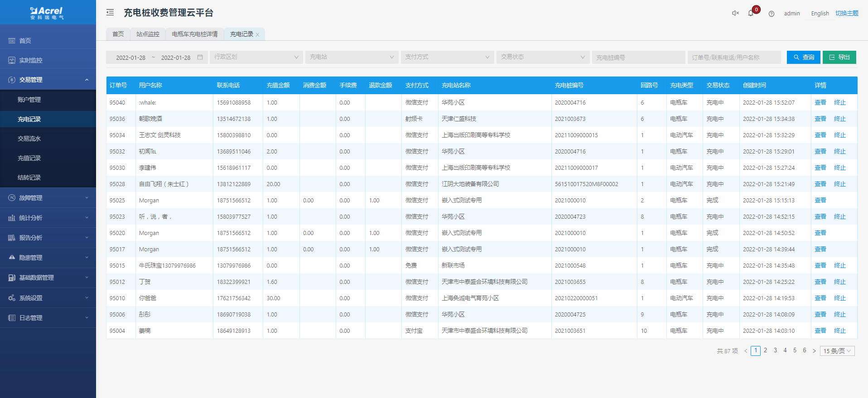Click the 故障管理 sidebar icon
This screenshot has width=868, height=398.
point(12,198)
